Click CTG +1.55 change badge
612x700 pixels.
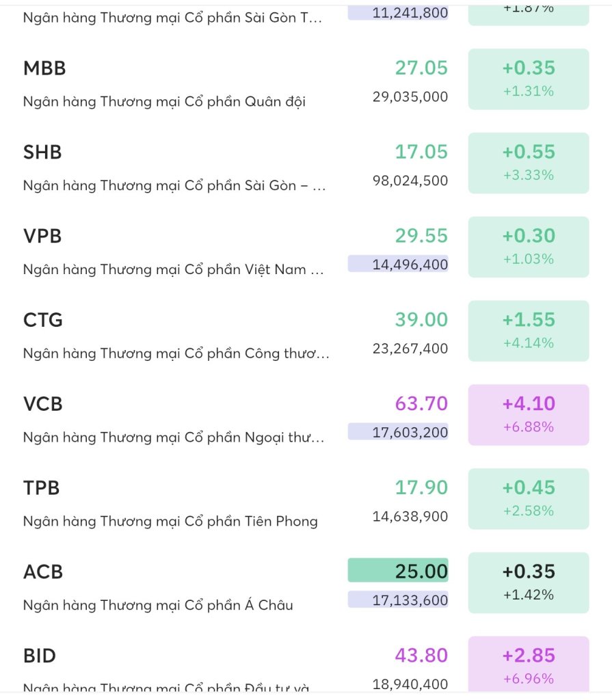pos(529,331)
